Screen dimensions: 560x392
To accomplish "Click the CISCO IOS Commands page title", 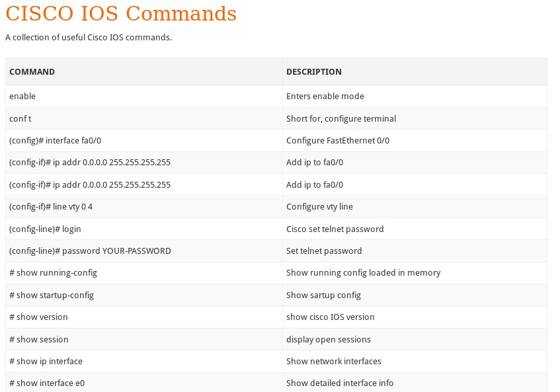I will [121, 13].
